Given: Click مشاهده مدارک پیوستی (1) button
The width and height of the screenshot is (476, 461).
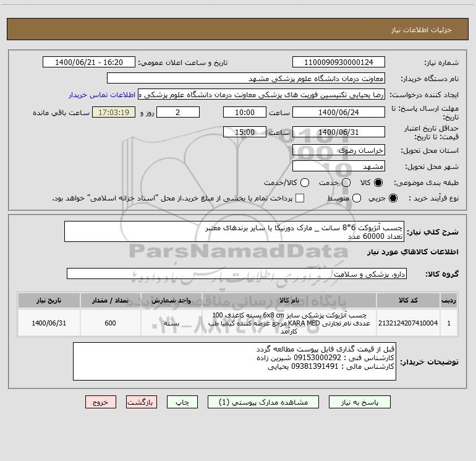Looking at the screenshot, I should [263, 402].
